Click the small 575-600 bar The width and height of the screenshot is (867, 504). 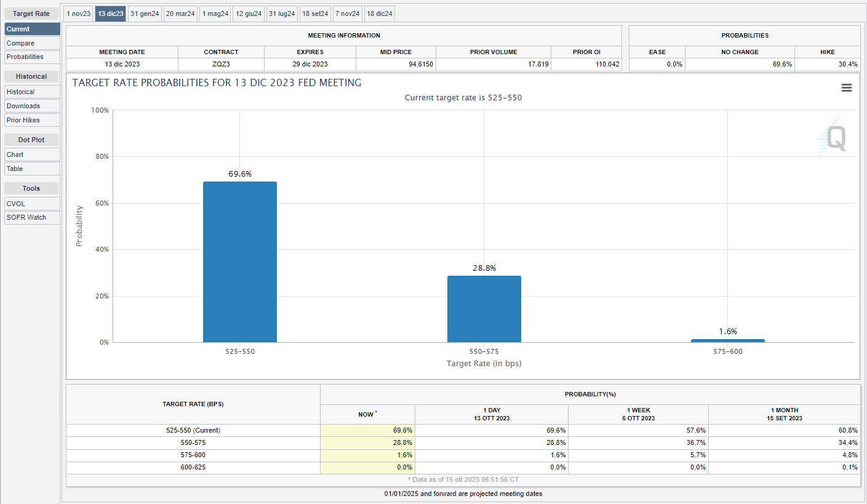tap(727, 340)
